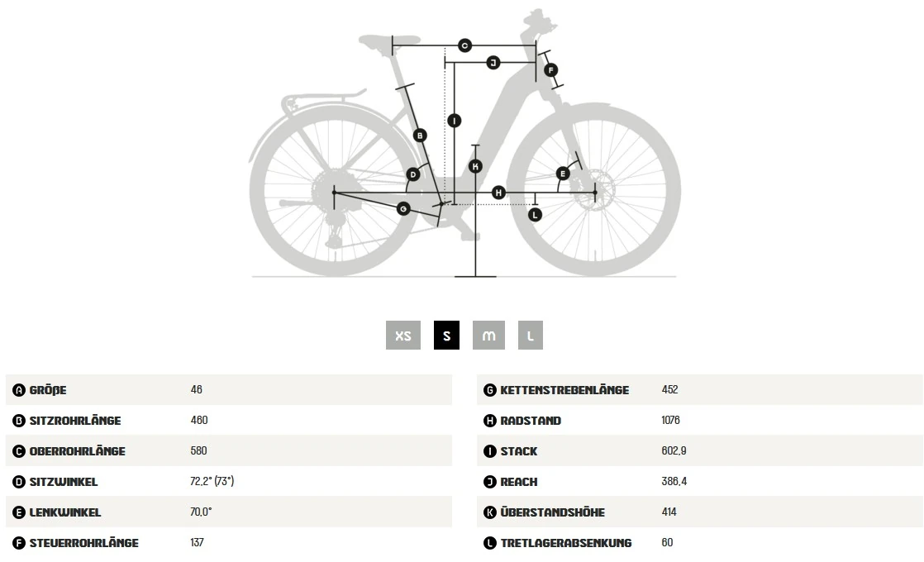Click the G chainstay marker on diagram
This screenshot has height=562, width=924.
click(x=403, y=208)
